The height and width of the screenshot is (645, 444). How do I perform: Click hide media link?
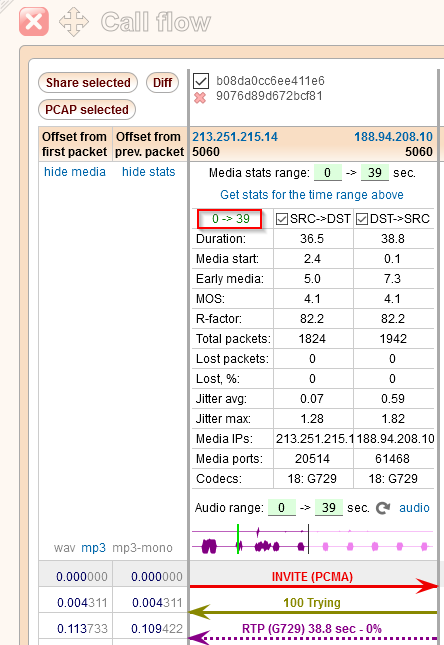75,172
